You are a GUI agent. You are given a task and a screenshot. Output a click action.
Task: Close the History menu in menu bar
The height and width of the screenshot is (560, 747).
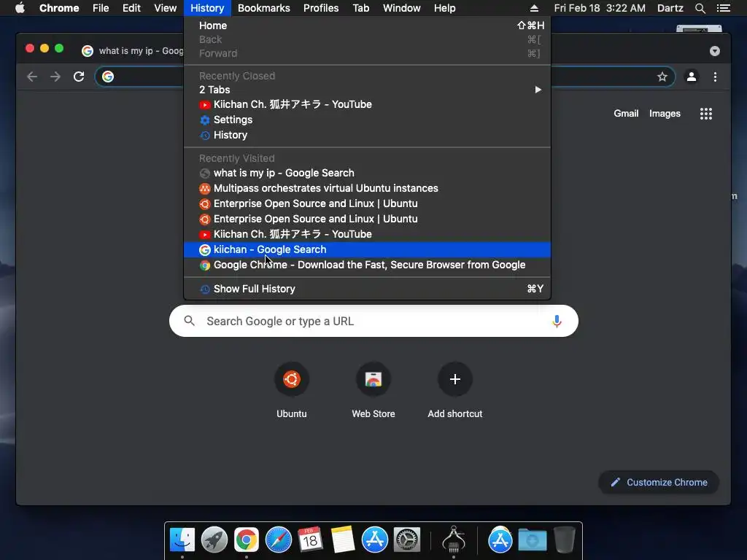point(207,8)
